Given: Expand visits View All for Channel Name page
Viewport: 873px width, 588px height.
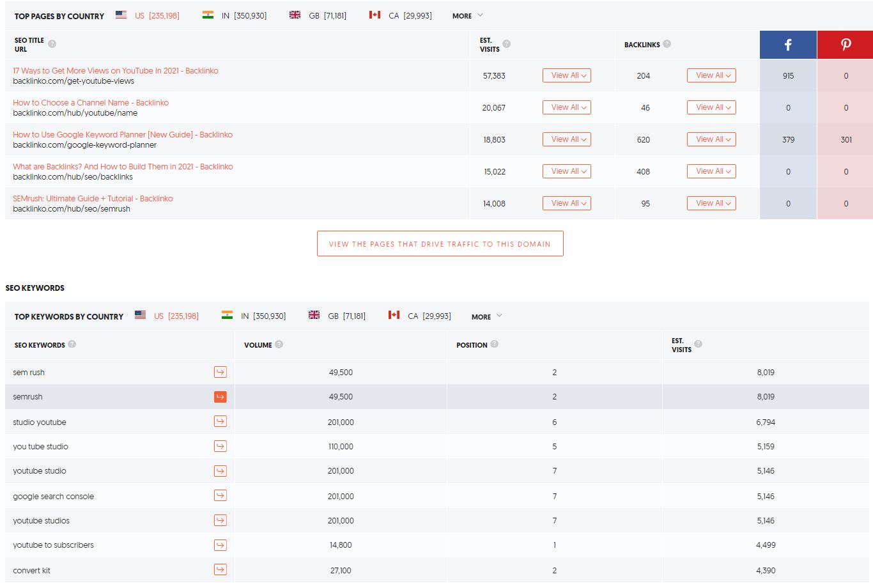Looking at the screenshot, I should pos(567,107).
